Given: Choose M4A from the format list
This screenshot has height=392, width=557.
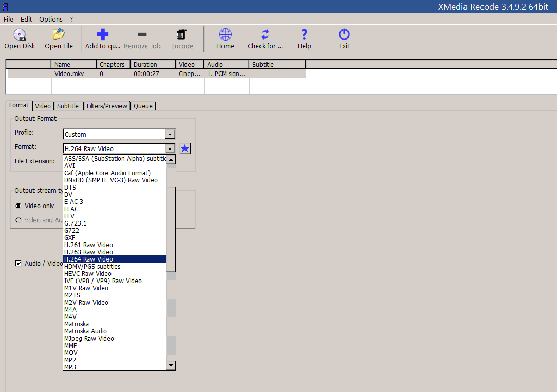Looking at the screenshot, I should coord(115,310).
